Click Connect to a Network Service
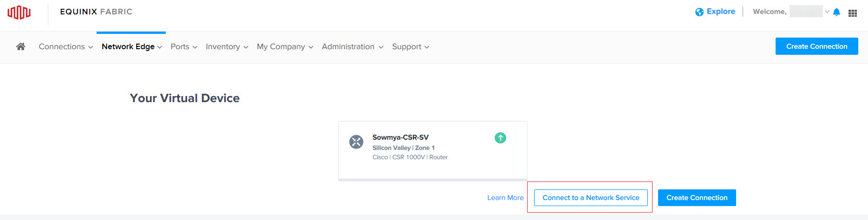868x220 pixels. 591,198
